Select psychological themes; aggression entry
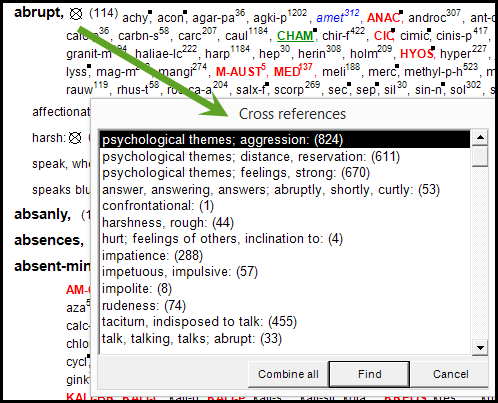 coord(285,140)
